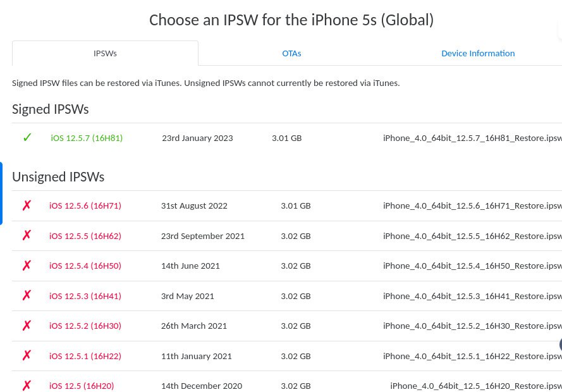Screen dimensions: 562x392
Task: Open the iOS 12.5.1 (16H22) link
Action: pyautogui.click(x=85, y=356)
